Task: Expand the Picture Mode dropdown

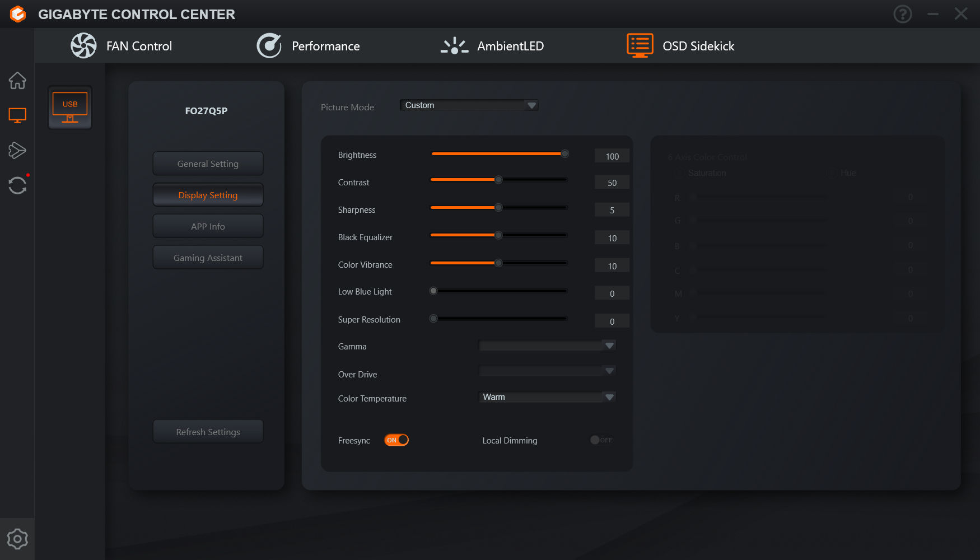Action: coord(469,105)
